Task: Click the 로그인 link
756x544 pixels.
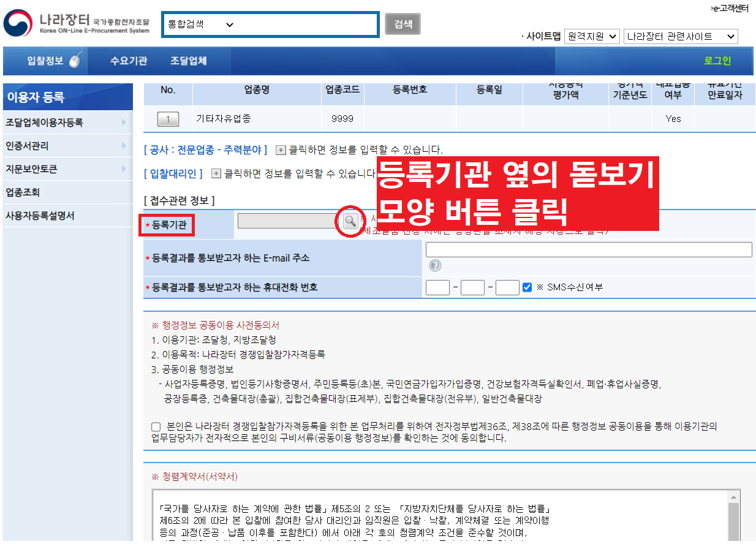Action: click(x=717, y=61)
